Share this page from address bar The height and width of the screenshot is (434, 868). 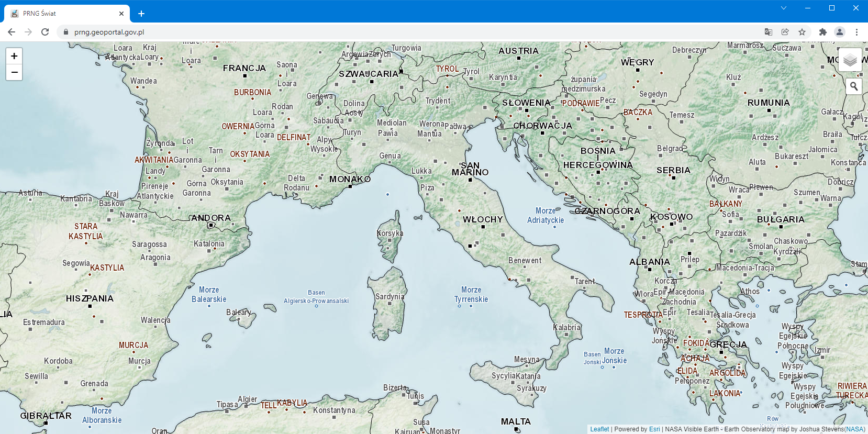(x=785, y=32)
